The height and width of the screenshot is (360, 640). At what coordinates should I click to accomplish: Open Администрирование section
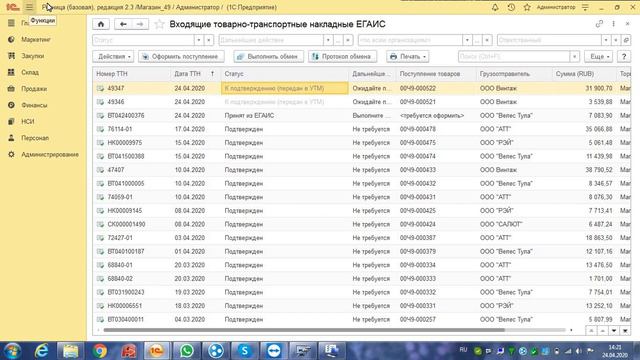[50, 154]
